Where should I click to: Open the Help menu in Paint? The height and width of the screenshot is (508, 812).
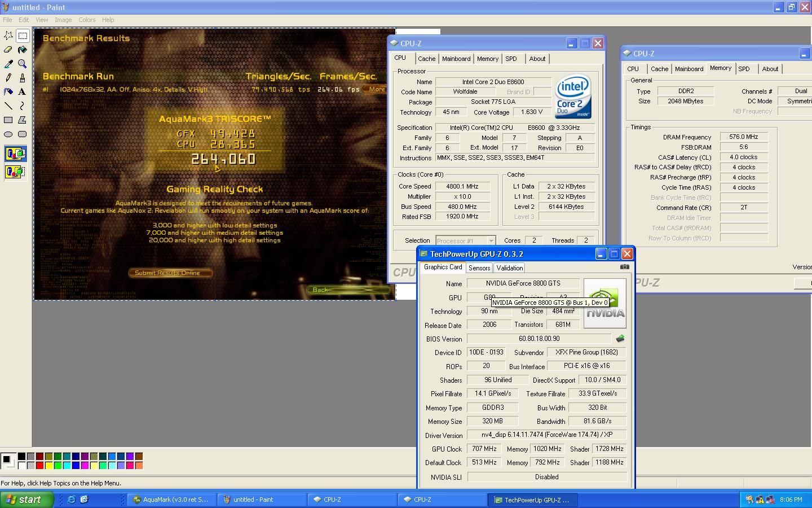pos(108,20)
